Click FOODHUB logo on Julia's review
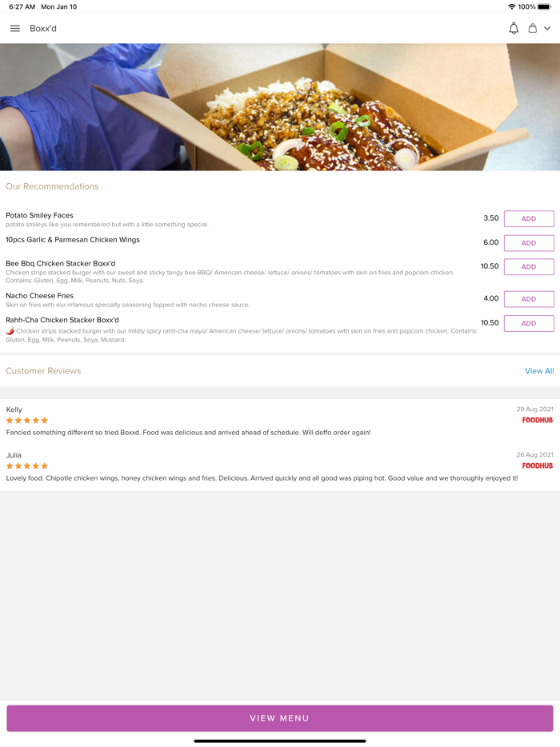This screenshot has width=560, height=747. click(537, 466)
